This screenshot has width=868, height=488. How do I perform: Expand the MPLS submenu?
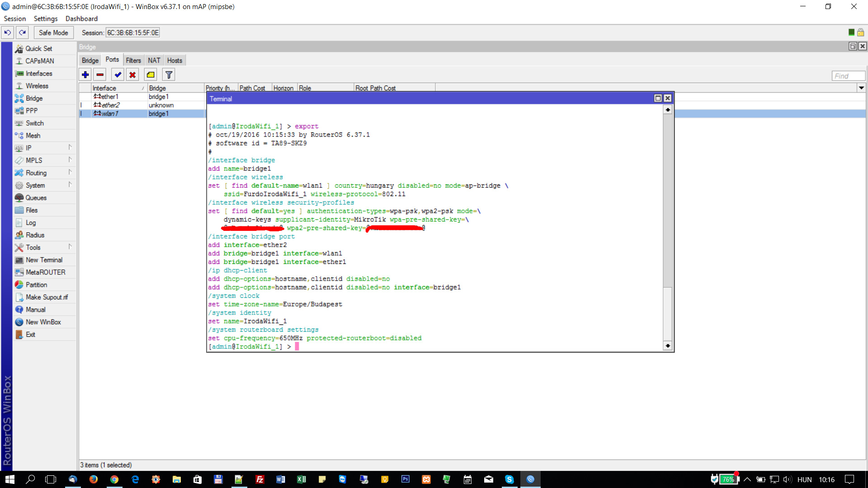(70, 160)
